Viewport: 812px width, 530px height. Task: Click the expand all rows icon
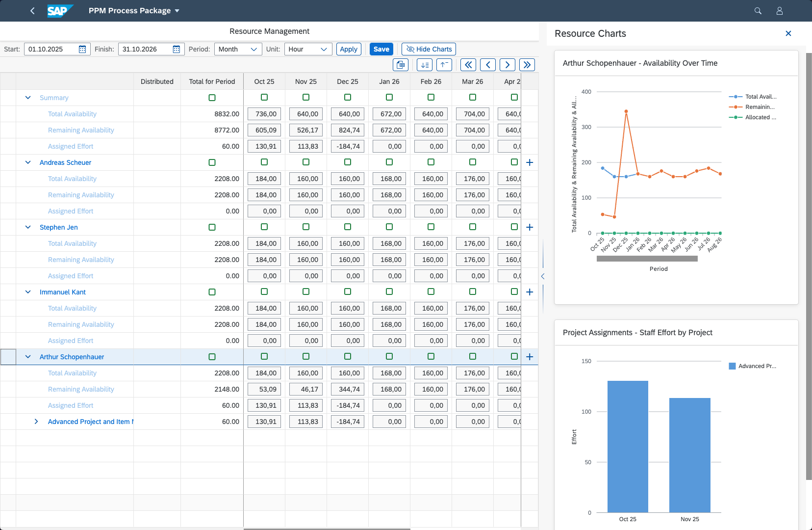pos(424,65)
